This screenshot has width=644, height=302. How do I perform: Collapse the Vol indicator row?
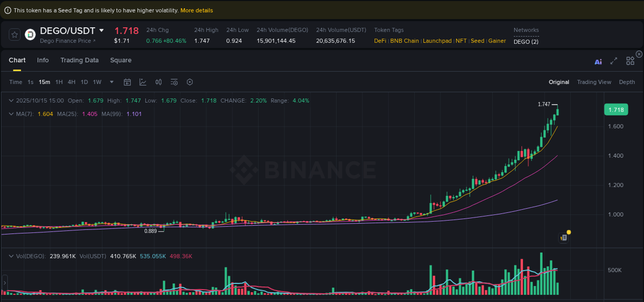point(11,256)
